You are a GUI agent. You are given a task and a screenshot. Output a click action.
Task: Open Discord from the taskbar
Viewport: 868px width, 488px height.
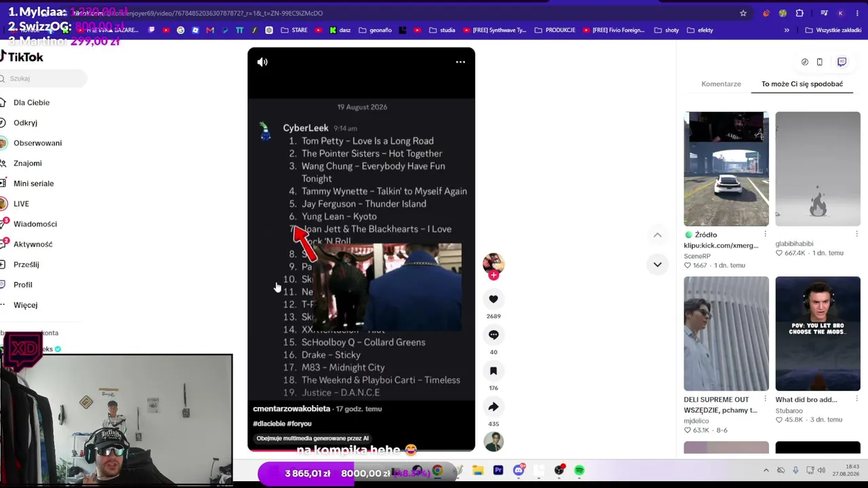pos(519,470)
